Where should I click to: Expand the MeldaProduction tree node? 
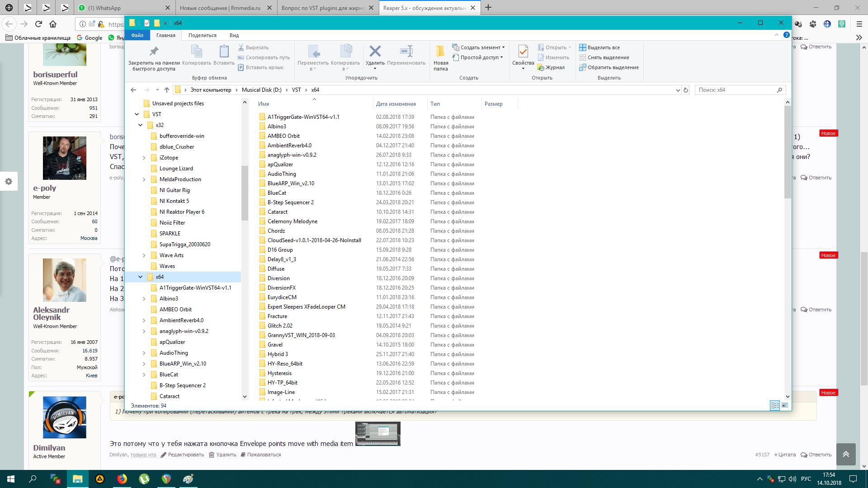coord(144,179)
